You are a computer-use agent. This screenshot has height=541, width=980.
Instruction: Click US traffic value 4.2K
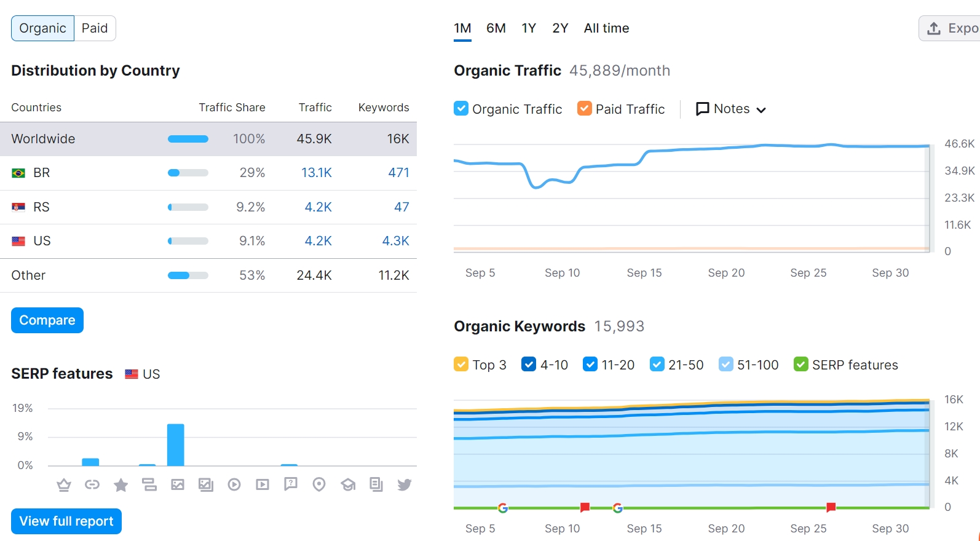click(x=318, y=241)
